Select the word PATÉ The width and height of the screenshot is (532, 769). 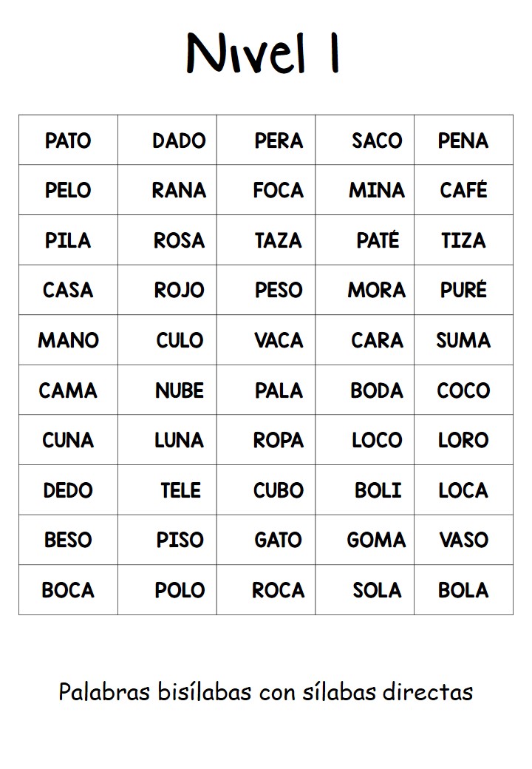click(378, 240)
